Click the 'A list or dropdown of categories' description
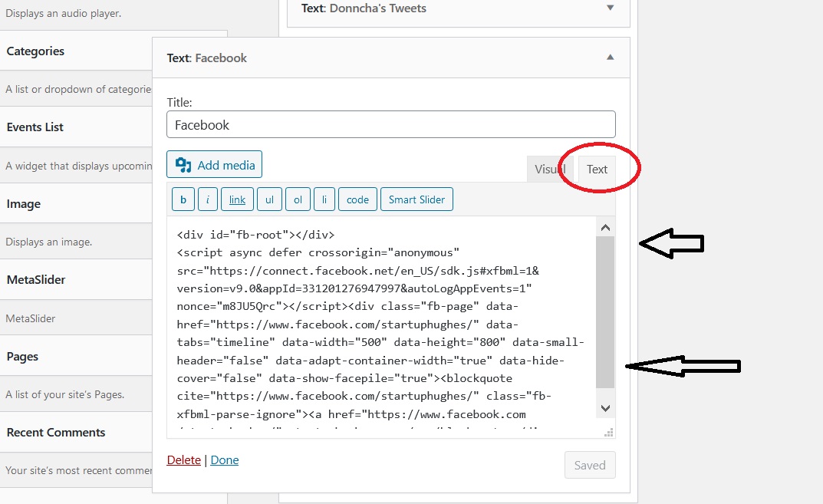Viewport: 823px width, 504px height. (79, 89)
